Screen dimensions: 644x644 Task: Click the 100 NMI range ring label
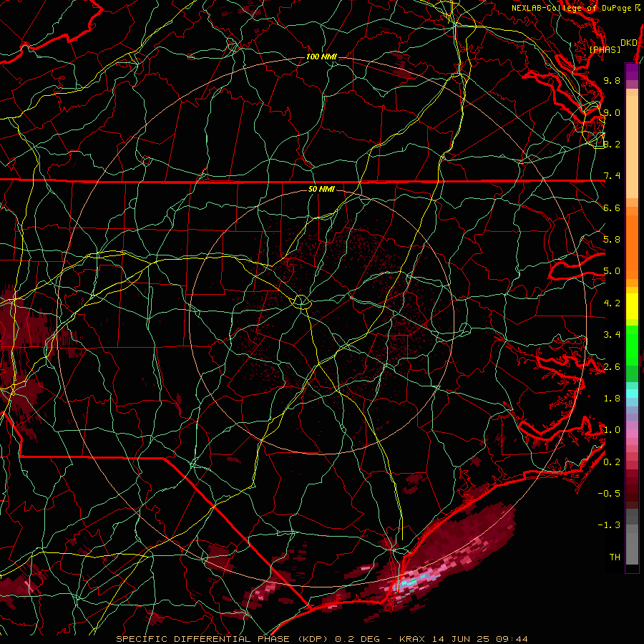321,57
